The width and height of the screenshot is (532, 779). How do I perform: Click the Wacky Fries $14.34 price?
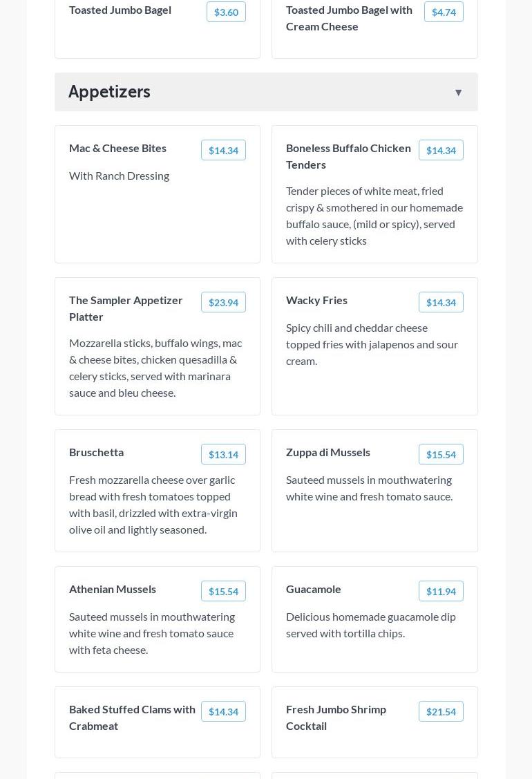pyautogui.click(x=441, y=302)
